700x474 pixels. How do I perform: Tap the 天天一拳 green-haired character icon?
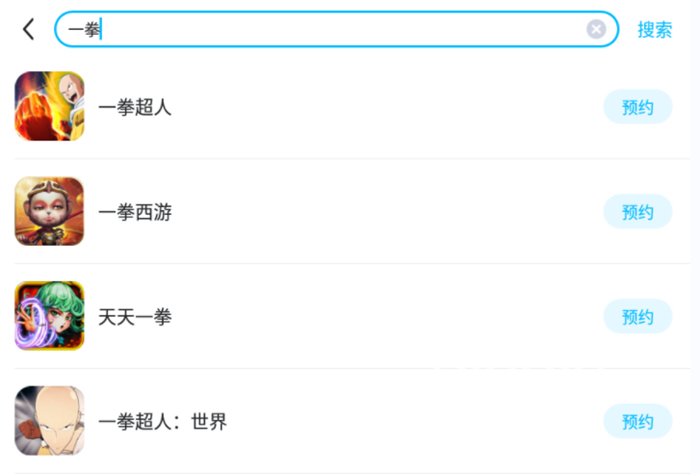tap(50, 316)
